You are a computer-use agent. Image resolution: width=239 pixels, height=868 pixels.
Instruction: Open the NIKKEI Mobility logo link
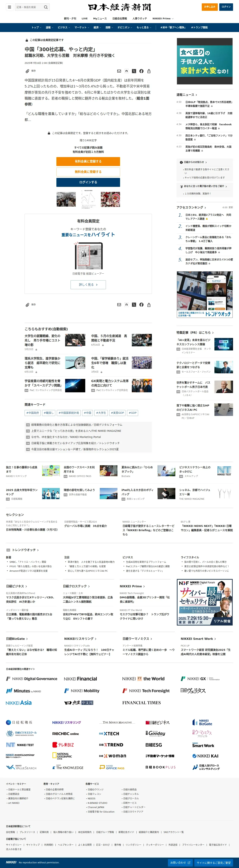point(82,691)
